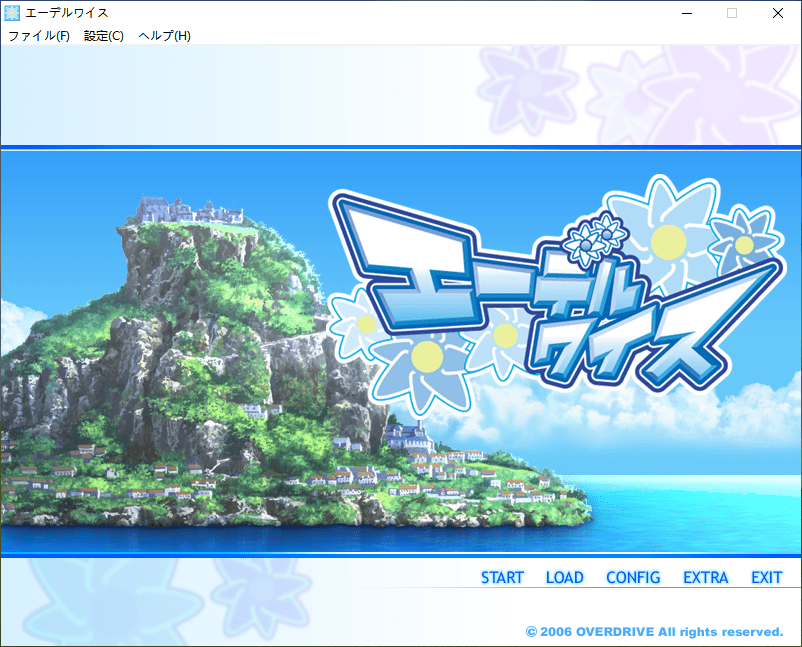Choose EXIT on the title menu
The image size is (802, 647).
tap(767, 578)
